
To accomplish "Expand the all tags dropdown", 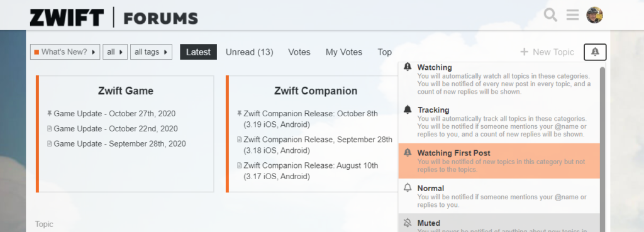I will [151, 52].
